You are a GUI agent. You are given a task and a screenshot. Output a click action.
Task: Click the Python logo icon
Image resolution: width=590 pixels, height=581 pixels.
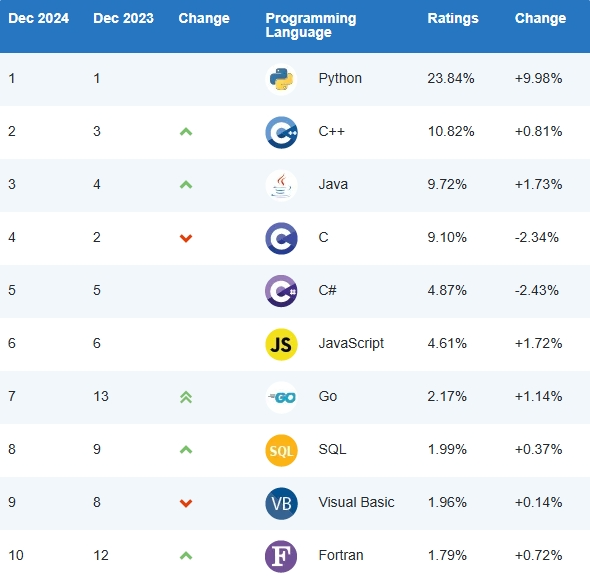(x=281, y=79)
